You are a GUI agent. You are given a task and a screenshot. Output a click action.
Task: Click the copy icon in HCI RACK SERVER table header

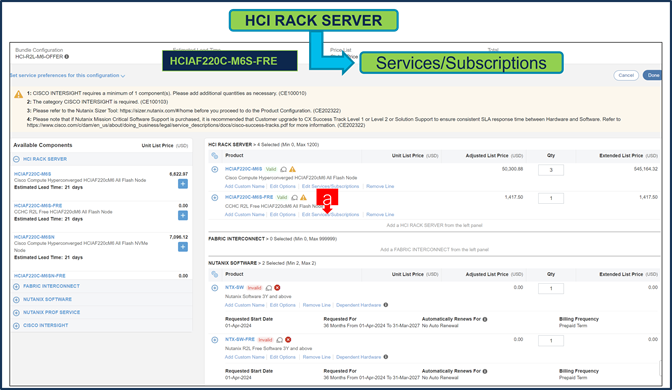point(215,156)
